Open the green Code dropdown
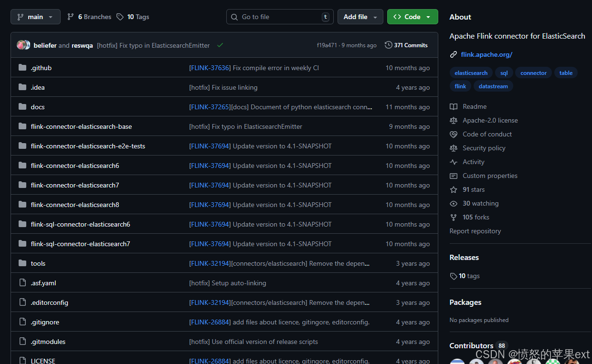 (412, 17)
